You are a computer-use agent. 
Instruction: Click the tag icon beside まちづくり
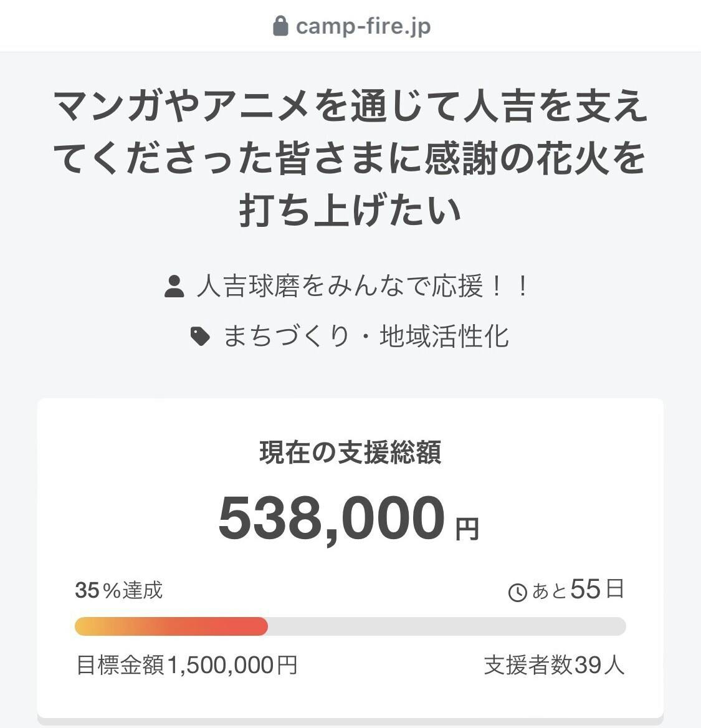(200, 337)
